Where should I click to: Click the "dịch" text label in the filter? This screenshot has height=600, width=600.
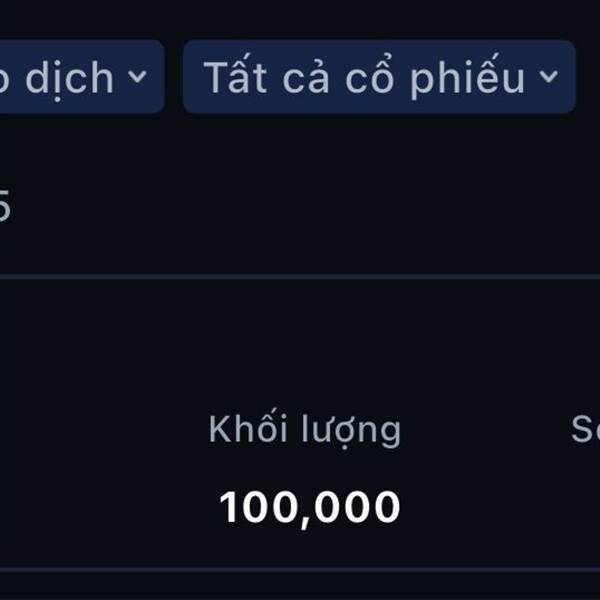point(70,78)
